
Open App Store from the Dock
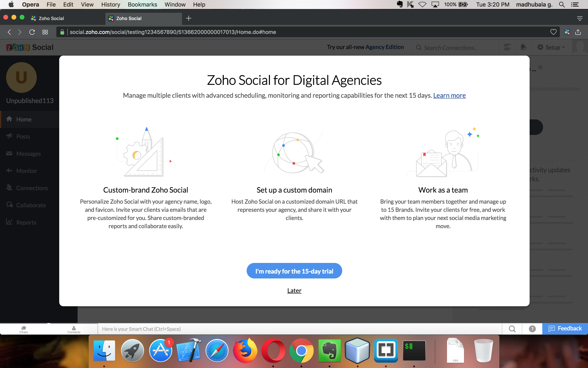point(161,351)
